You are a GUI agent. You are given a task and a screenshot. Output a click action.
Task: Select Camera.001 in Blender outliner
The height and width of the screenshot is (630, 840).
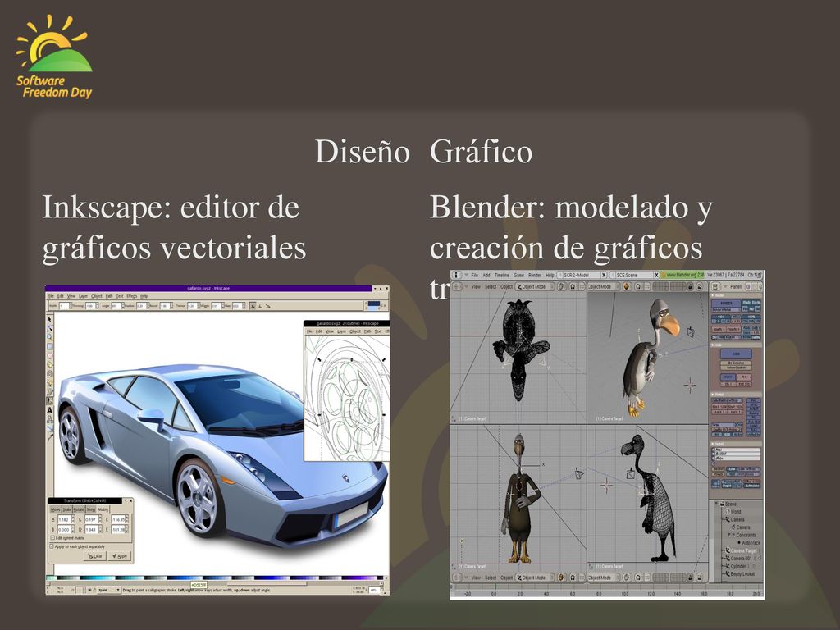[742, 559]
